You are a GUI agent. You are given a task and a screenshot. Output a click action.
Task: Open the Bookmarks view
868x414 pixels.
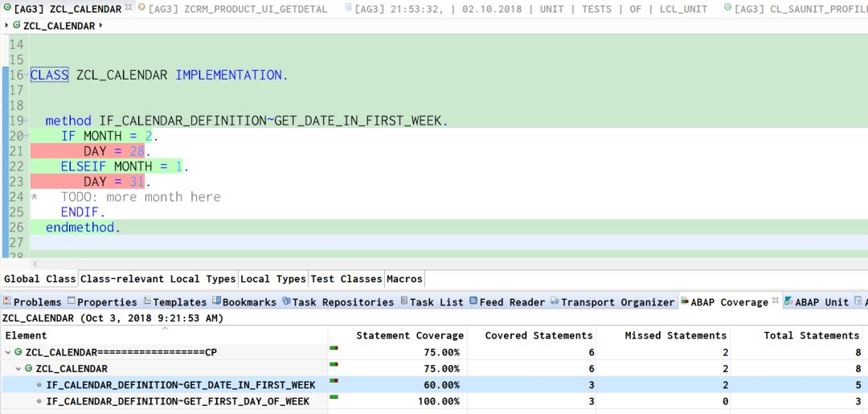(244, 301)
